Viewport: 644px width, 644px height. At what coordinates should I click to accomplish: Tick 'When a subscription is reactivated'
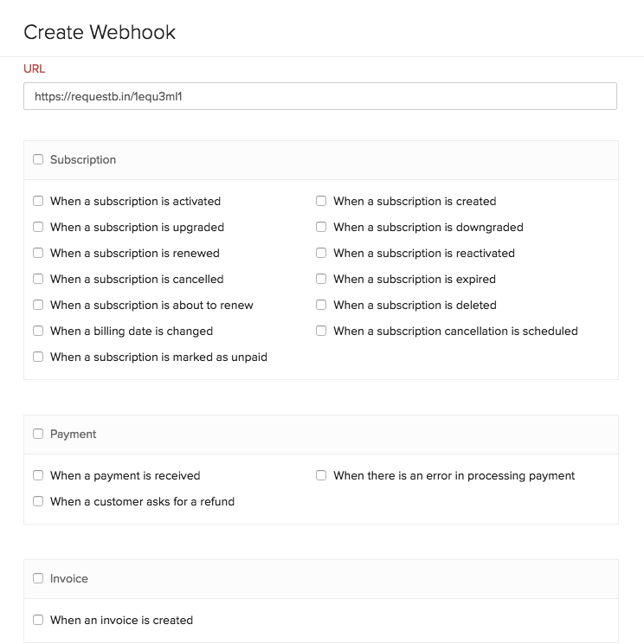click(x=321, y=253)
